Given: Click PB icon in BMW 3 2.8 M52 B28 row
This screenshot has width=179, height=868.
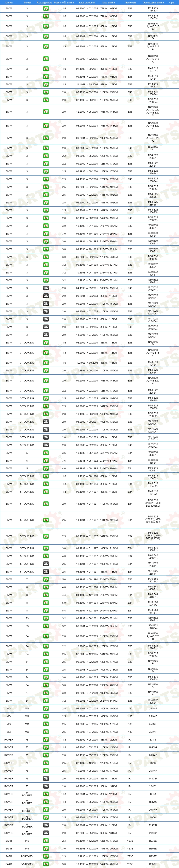Looking at the screenshot, I should tap(46, 218).
